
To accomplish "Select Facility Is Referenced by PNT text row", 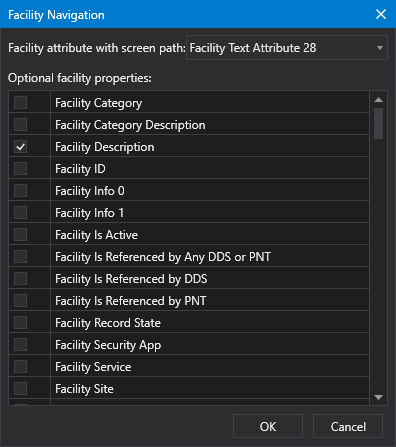I will [210, 301].
